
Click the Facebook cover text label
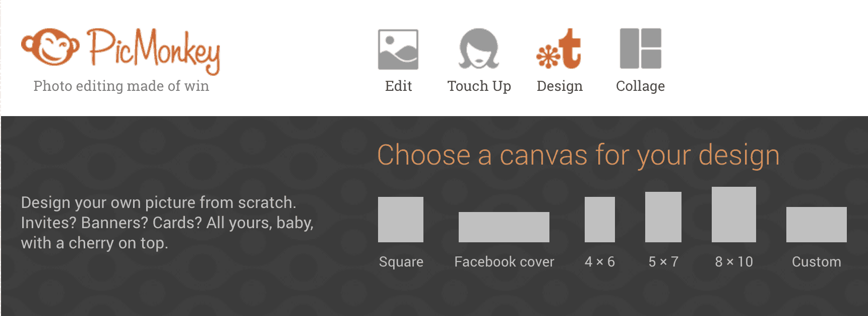point(504,261)
